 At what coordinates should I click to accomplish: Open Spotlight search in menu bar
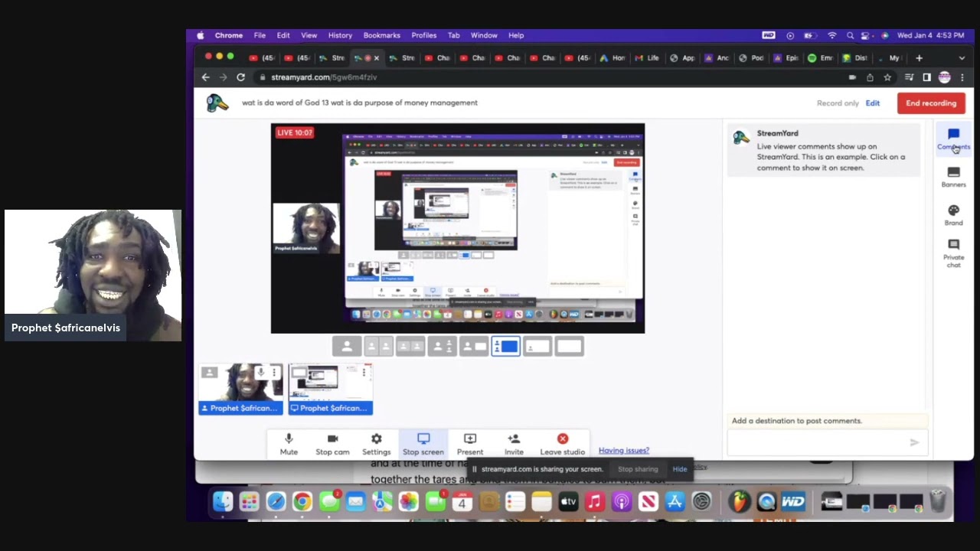(850, 35)
